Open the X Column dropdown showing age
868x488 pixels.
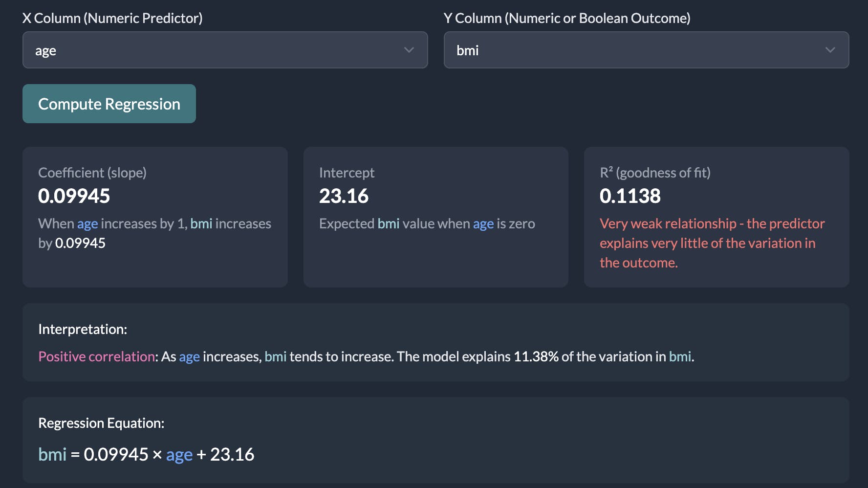pos(225,50)
